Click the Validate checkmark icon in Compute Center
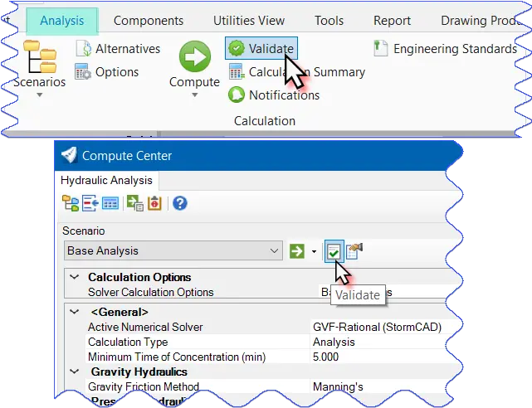This screenshot has height=408, width=532. (334, 250)
